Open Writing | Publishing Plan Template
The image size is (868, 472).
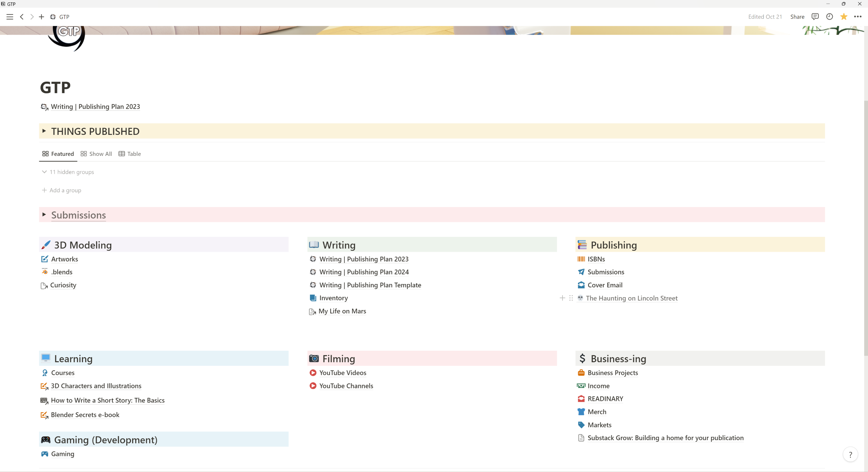(370, 285)
